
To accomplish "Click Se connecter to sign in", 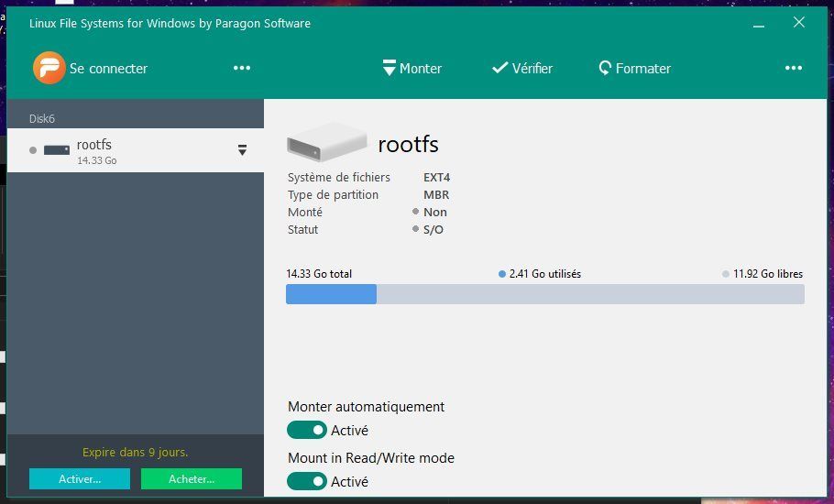I will click(x=108, y=69).
